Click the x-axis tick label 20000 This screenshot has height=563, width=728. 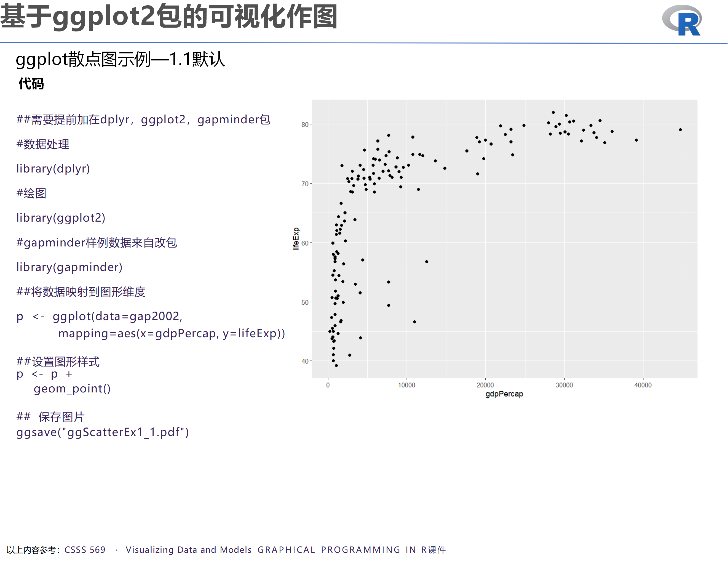pos(485,385)
